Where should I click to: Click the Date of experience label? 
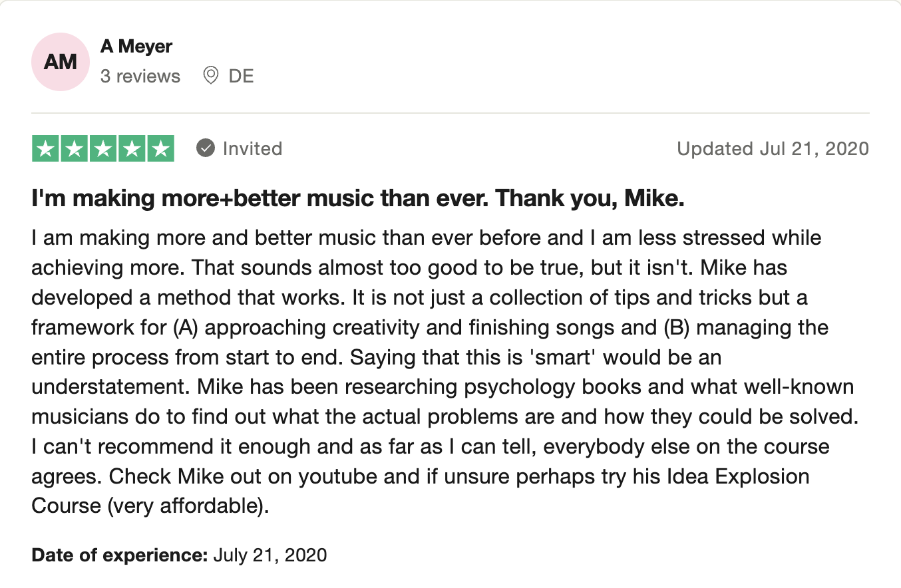tap(120, 555)
